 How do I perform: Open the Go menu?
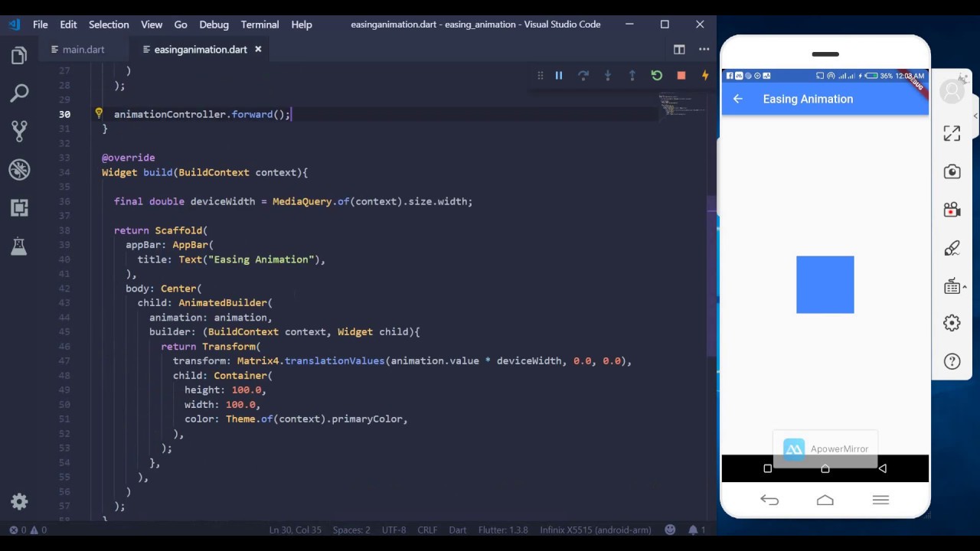pyautogui.click(x=181, y=24)
